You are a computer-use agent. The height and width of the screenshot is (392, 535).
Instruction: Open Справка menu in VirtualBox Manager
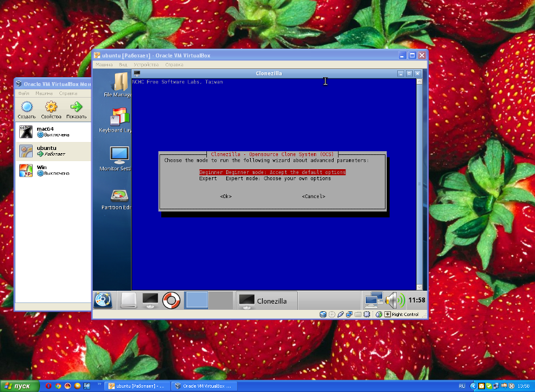pos(68,93)
